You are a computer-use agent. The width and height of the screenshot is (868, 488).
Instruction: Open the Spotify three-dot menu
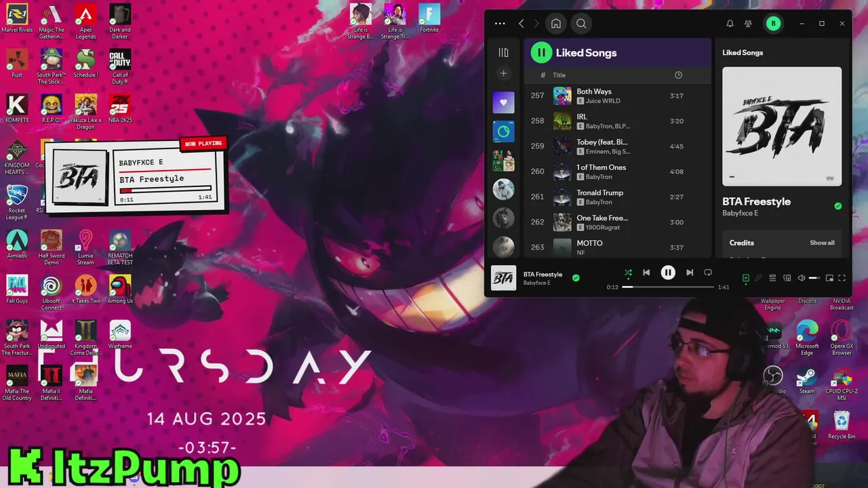point(500,23)
